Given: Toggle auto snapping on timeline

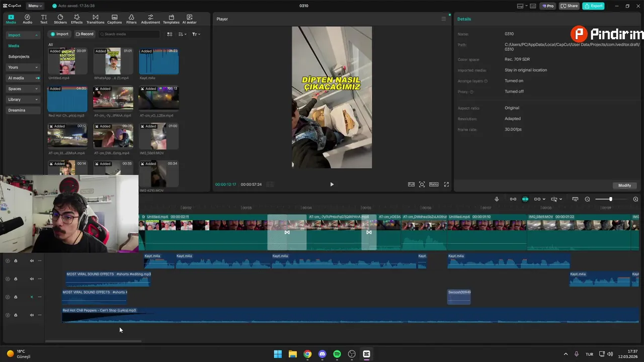Looking at the screenshot, I should [x=525, y=199].
